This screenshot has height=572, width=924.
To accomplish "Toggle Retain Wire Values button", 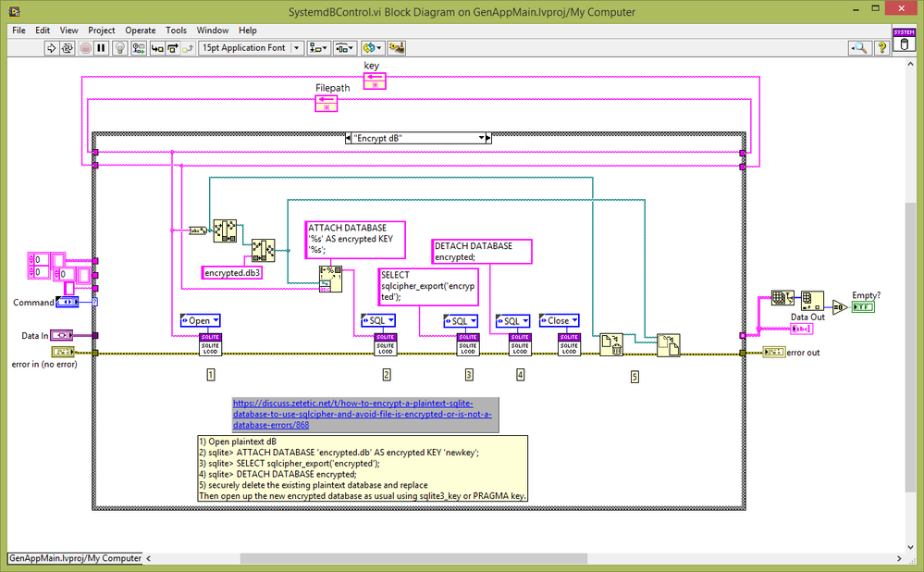I will point(141,47).
